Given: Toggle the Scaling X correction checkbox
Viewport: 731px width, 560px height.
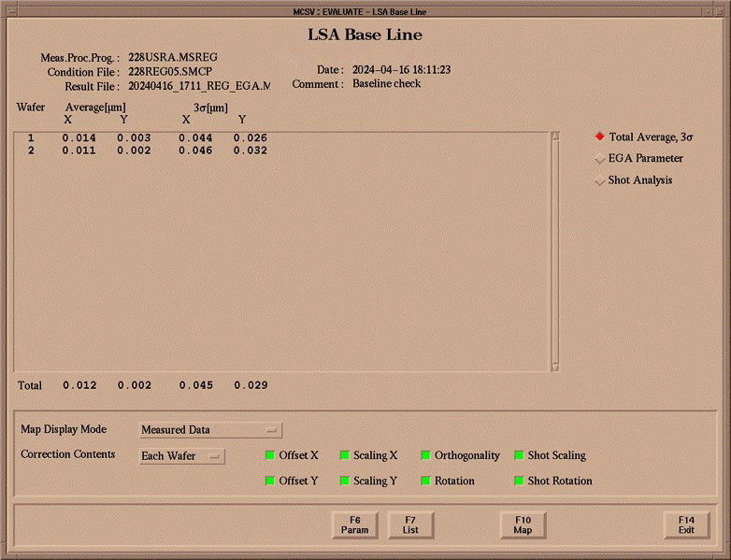Looking at the screenshot, I should [x=345, y=455].
